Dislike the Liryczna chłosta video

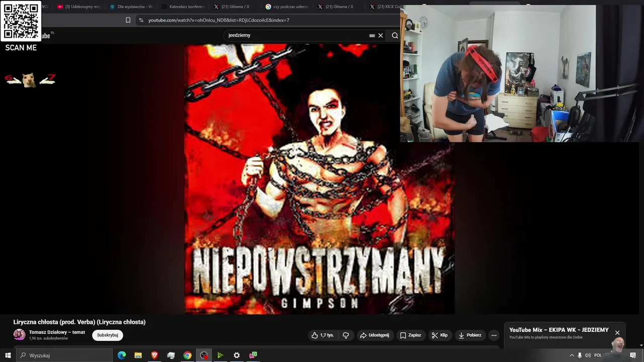[346, 335]
